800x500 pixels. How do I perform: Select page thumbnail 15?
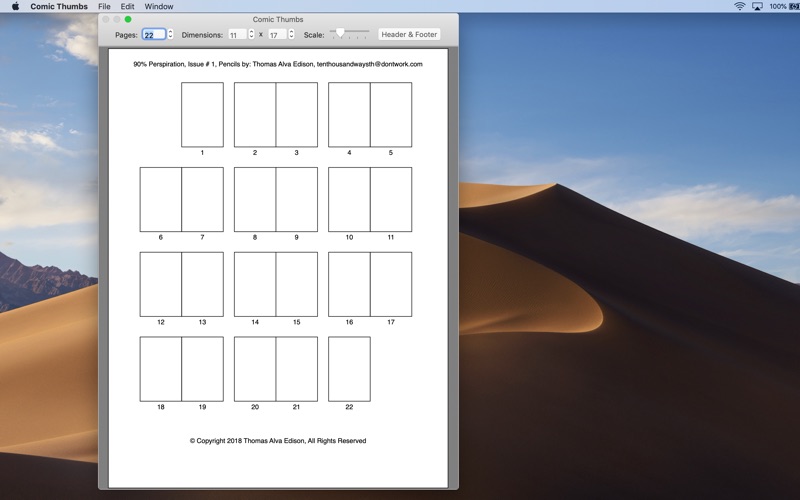297,284
